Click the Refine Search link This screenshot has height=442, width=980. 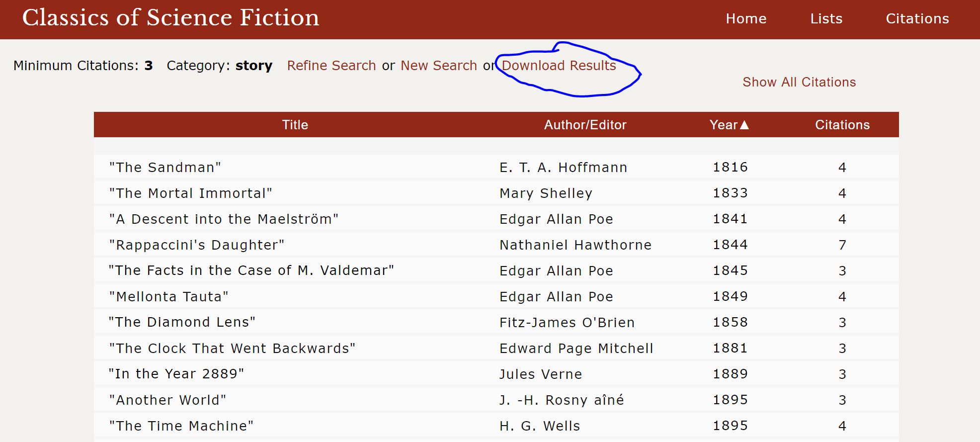pos(331,66)
